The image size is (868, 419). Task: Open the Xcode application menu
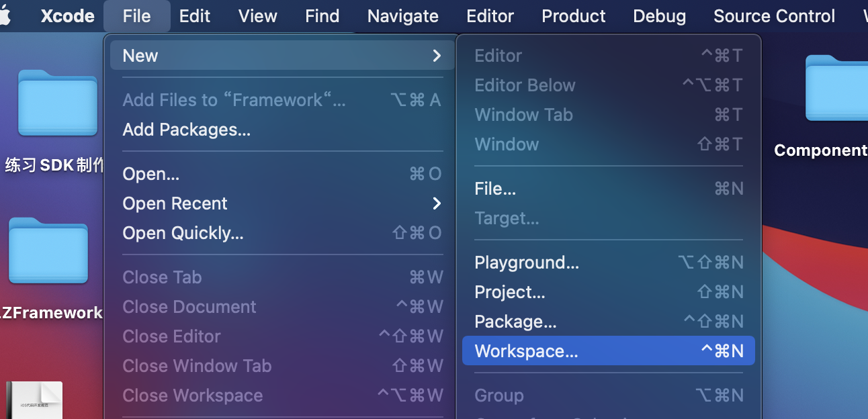tap(67, 15)
